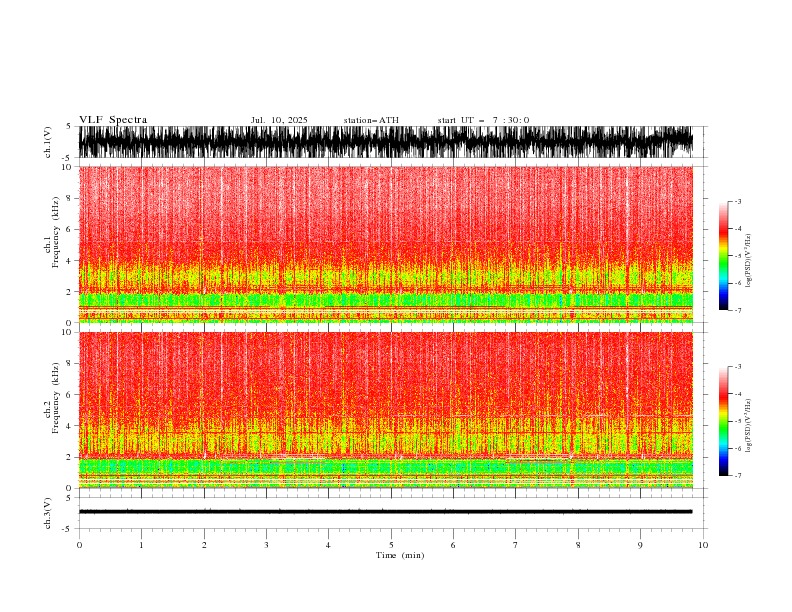Click time axis tick label '7'
This screenshot has width=792, height=612.
(516, 545)
